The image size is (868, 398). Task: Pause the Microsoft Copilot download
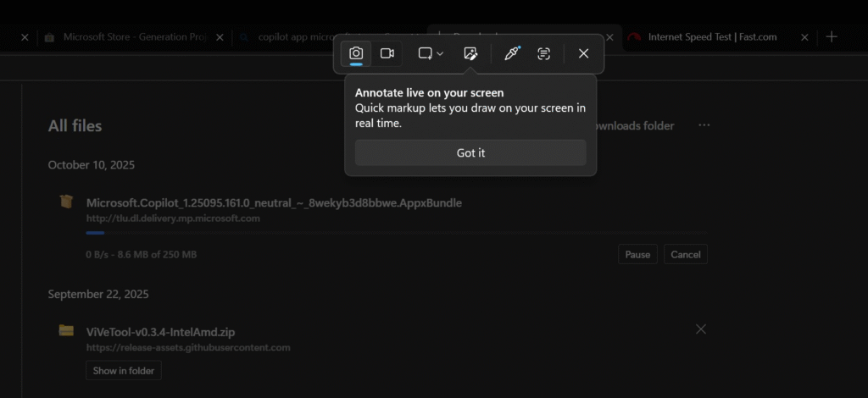[x=637, y=254]
